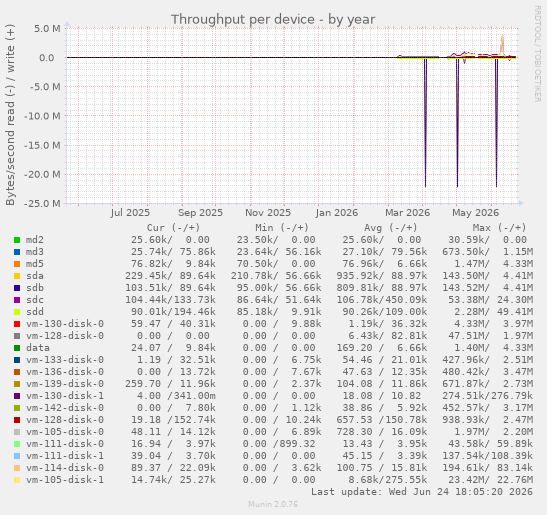Image resolution: width=547 pixels, height=515 pixels.
Task: Click the vm-130-disk-1 legend swatch
Action: tap(17, 396)
